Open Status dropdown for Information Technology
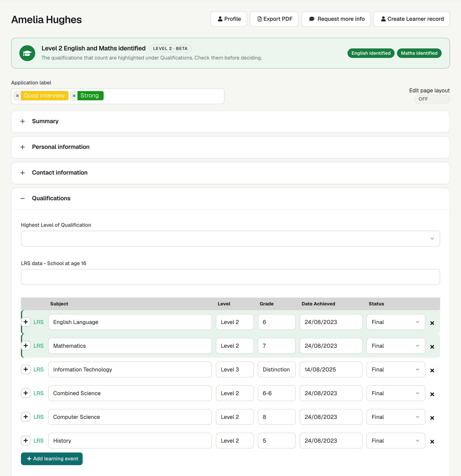Viewport: 461px width, 476px height. 396,369
